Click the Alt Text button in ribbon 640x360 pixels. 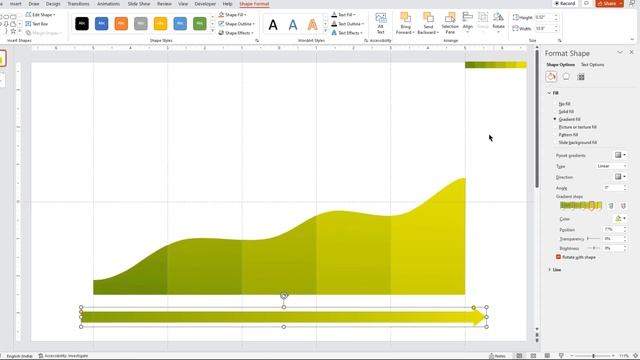pyautogui.click(x=380, y=23)
